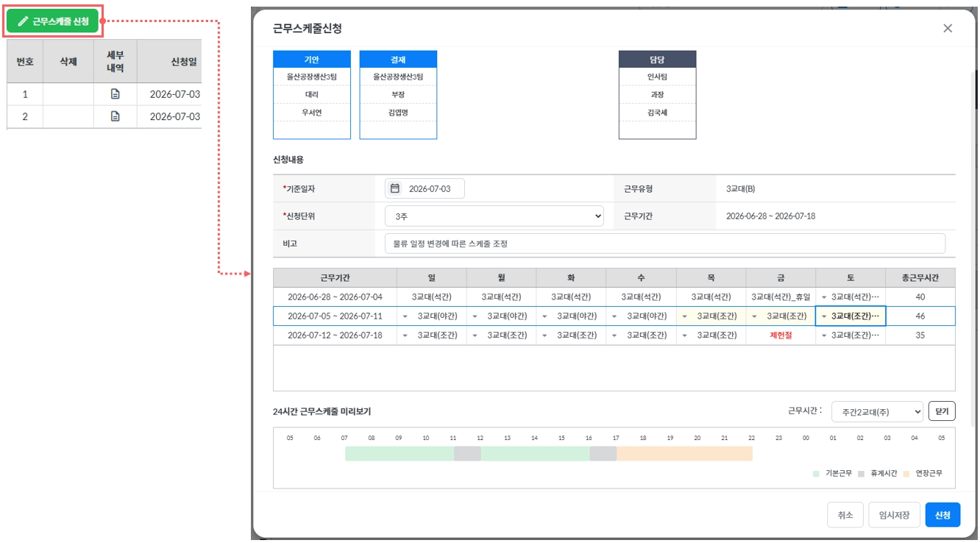
Task: Open the detail document icon in row 2
Action: [115, 116]
